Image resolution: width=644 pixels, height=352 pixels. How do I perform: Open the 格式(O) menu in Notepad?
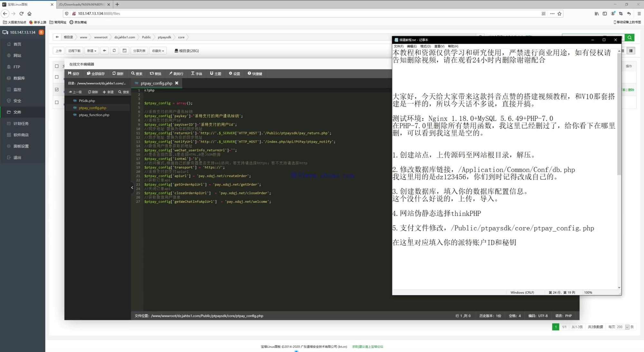(x=425, y=46)
